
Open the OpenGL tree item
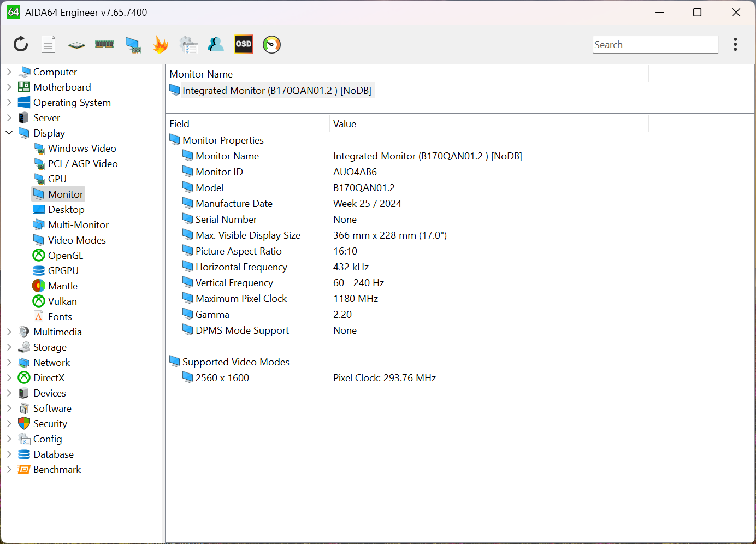[x=65, y=255]
